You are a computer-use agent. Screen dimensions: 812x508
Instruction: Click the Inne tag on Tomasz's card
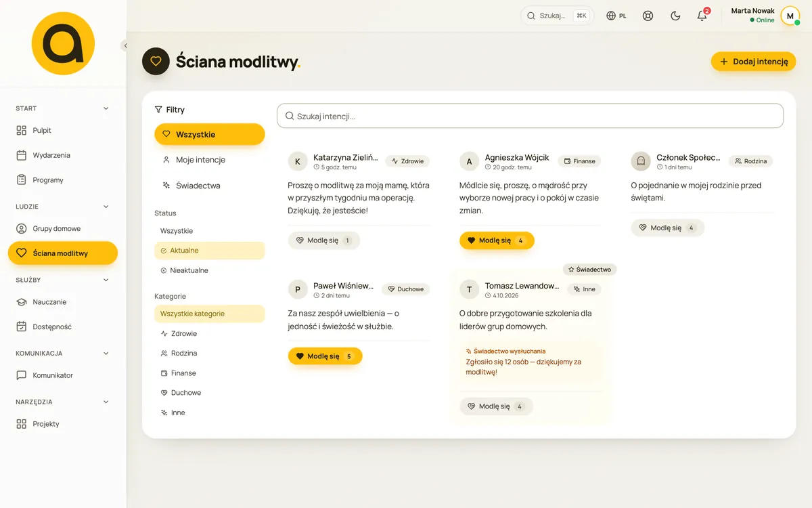coord(584,289)
